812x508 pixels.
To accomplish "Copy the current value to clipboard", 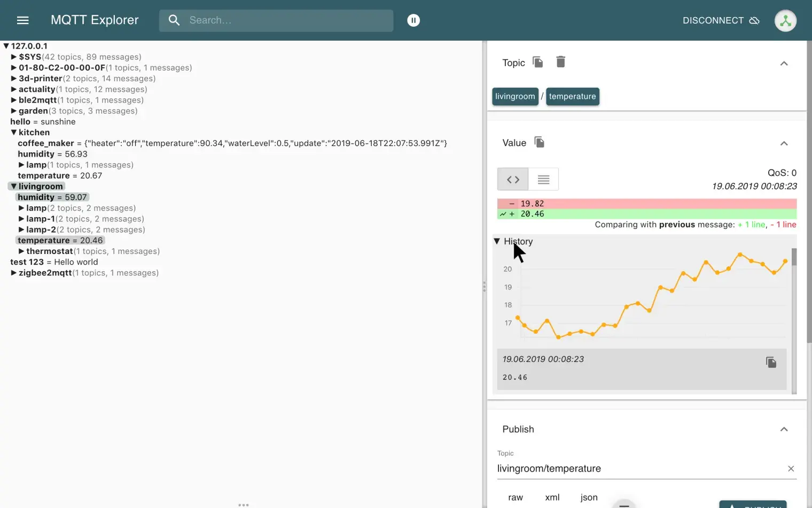I will click(539, 142).
